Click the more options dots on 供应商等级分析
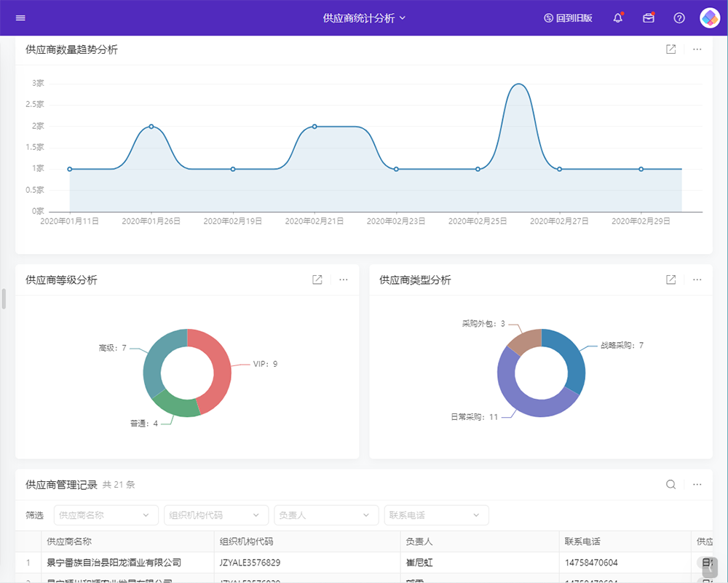The image size is (728, 583). coord(342,279)
